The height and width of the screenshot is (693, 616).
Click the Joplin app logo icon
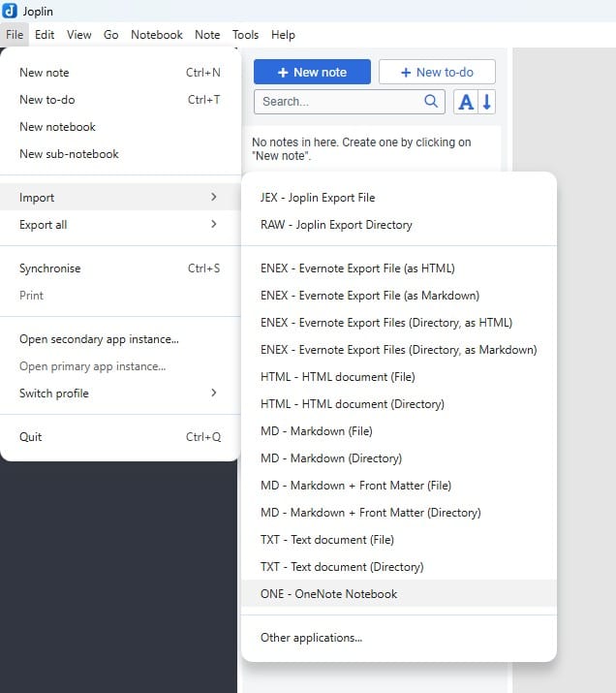[10, 11]
